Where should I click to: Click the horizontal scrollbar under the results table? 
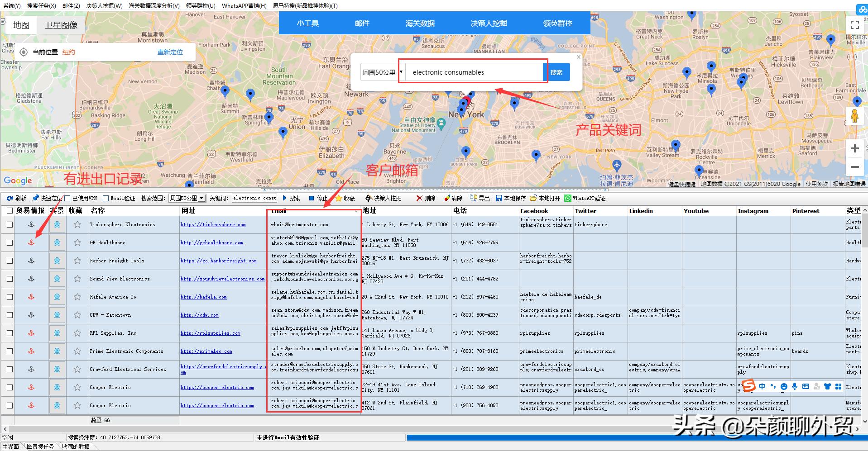[x=430, y=428]
